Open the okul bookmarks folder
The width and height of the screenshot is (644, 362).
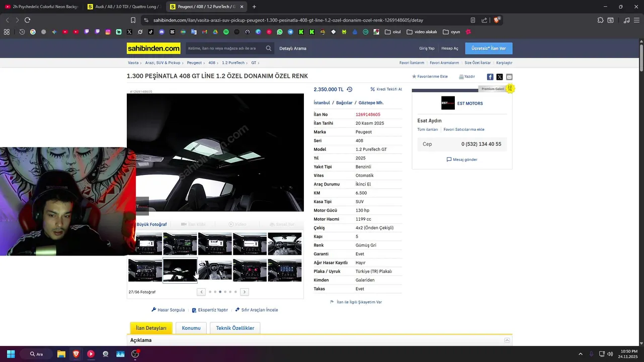pyautogui.click(x=393, y=32)
